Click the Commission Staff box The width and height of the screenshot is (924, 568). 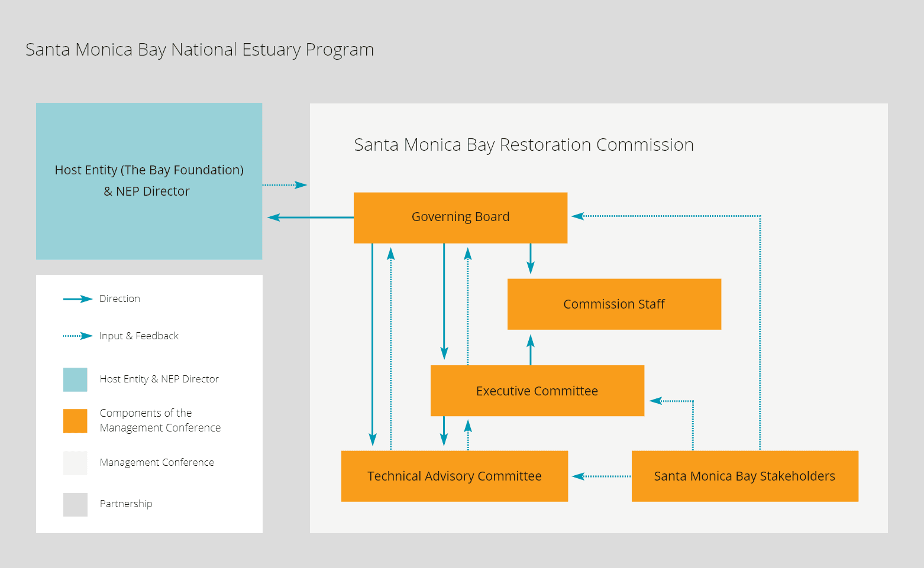[x=613, y=304]
